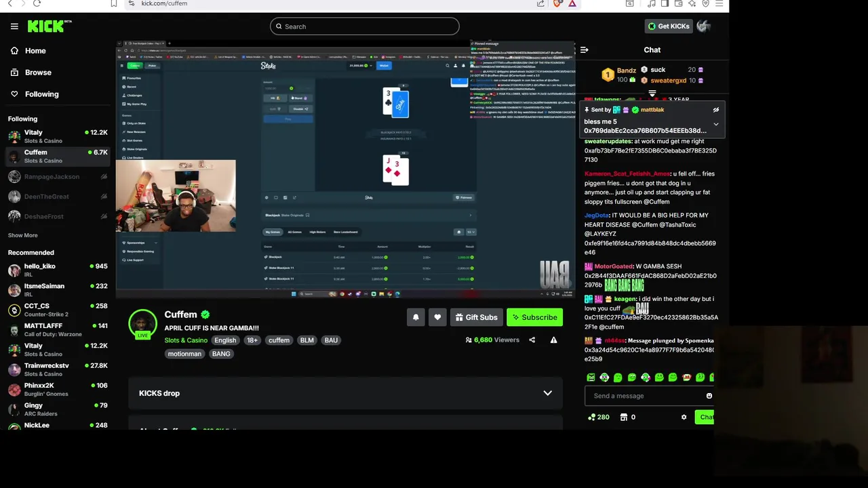Open Phinxx2K recommended channel
Viewport: 868px width, 488px height.
click(58, 389)
